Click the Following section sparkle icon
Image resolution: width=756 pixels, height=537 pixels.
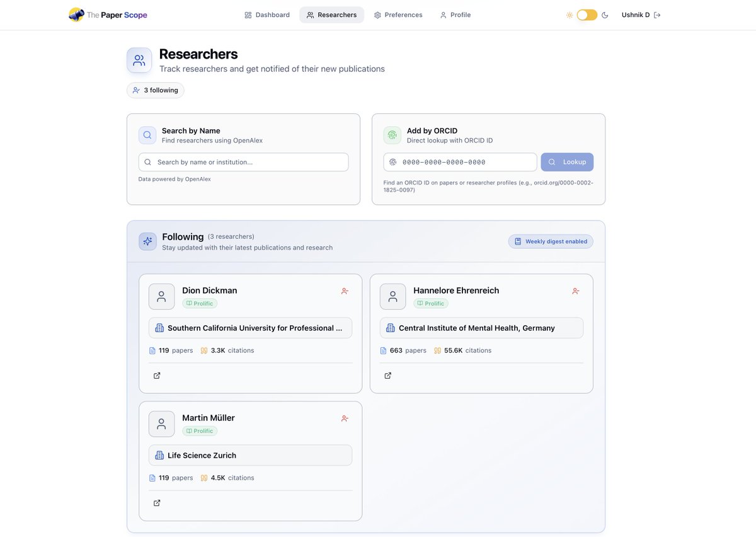(147, 241)
